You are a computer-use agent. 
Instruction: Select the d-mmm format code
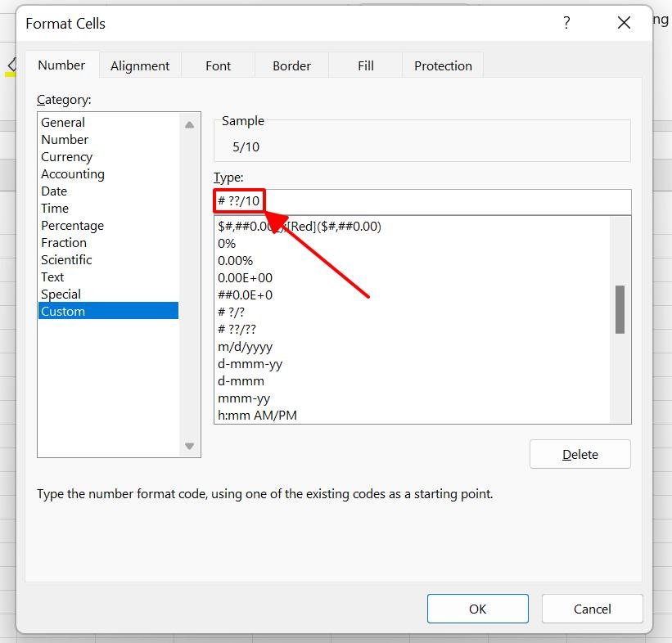tap(412, 381)
